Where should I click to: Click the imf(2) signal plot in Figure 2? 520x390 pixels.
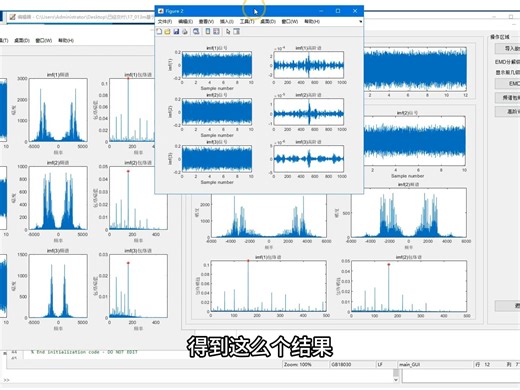tap(217, 112)
